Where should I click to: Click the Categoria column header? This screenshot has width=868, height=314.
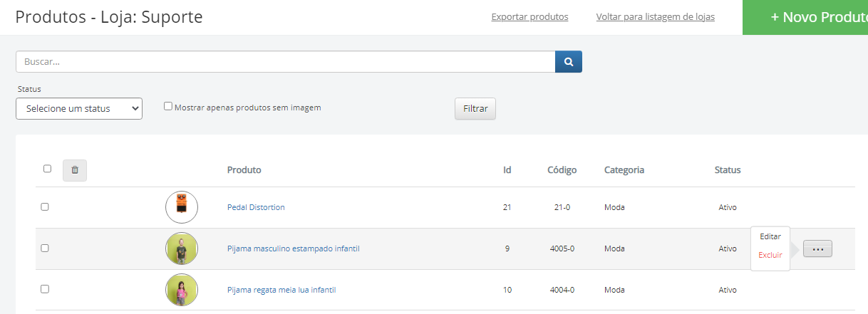click(624, 170)
